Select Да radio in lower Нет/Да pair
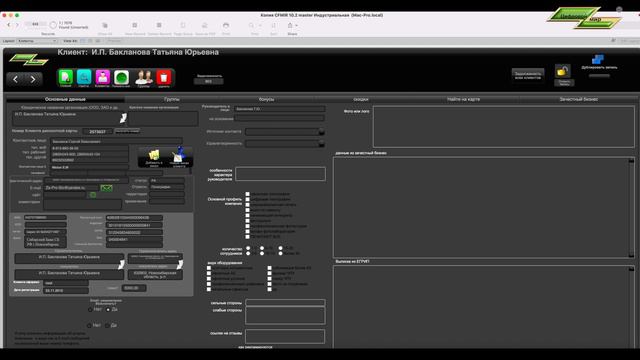This screenshot has width=640, height=360. click(x=107, y=326)
